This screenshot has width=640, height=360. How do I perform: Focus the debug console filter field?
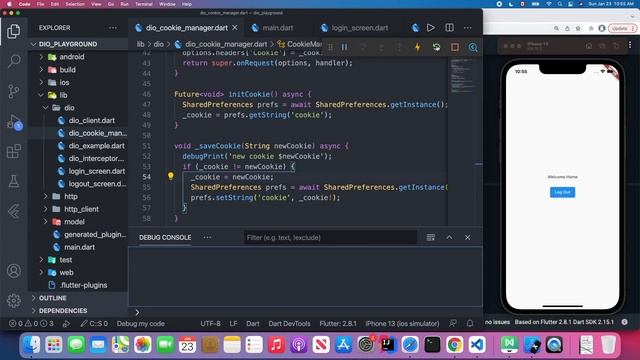click(330, 238)
